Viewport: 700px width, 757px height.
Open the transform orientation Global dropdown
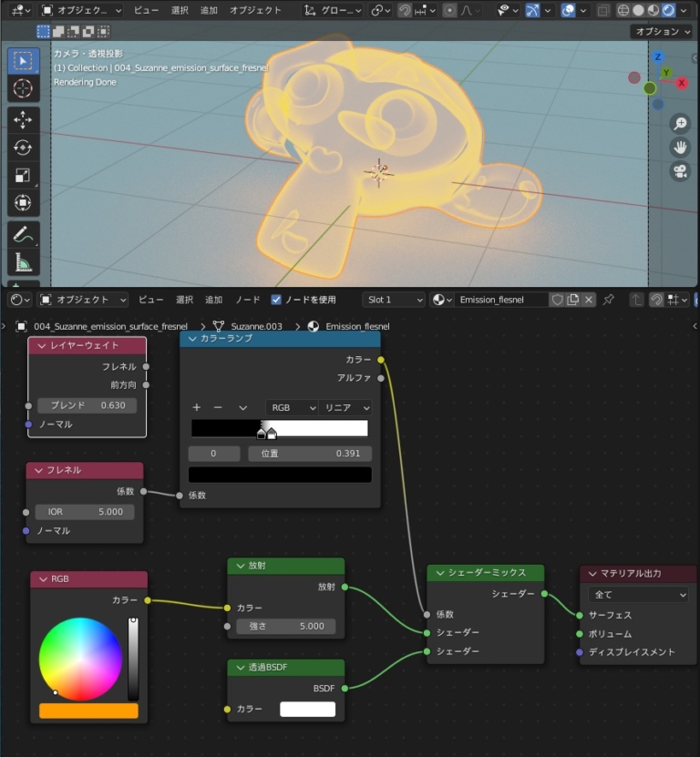(333, 10)
